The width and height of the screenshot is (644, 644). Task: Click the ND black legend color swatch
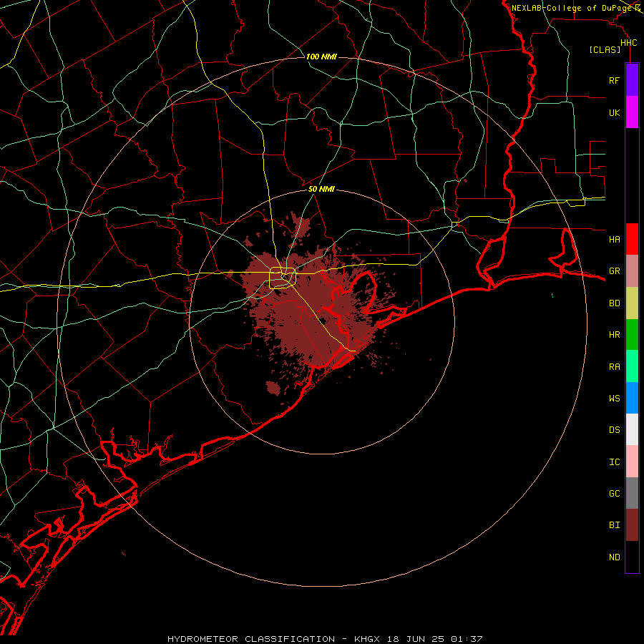(632, 557)
